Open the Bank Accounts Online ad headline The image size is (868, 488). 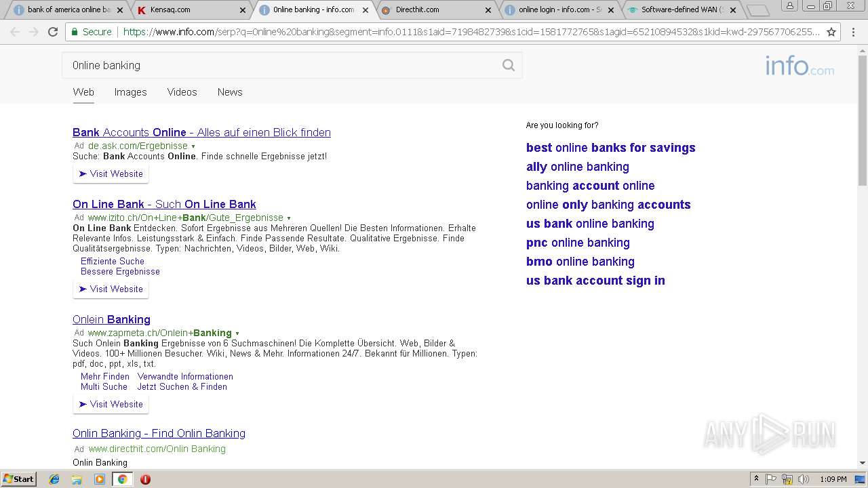201,132
